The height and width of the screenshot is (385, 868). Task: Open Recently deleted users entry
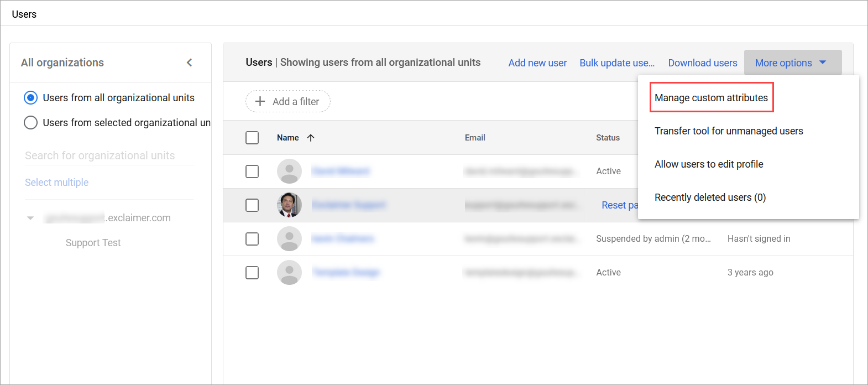click(710, 197)
